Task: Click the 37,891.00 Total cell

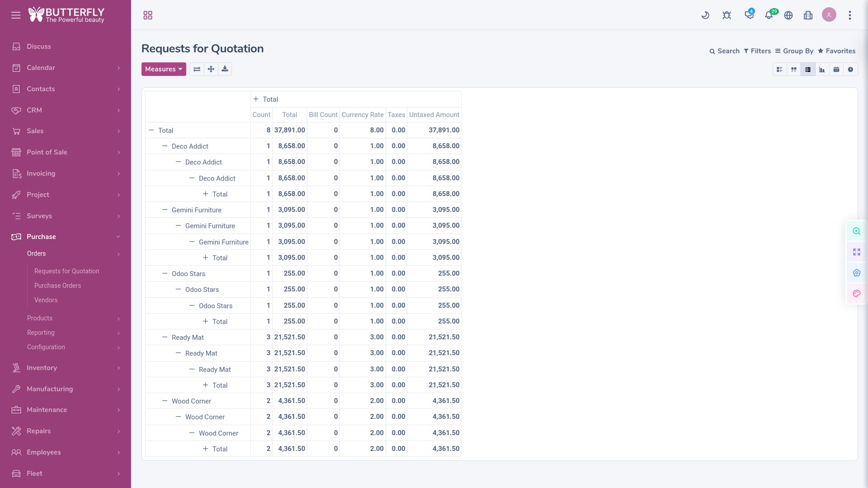Action: click(x=290, y=130)
